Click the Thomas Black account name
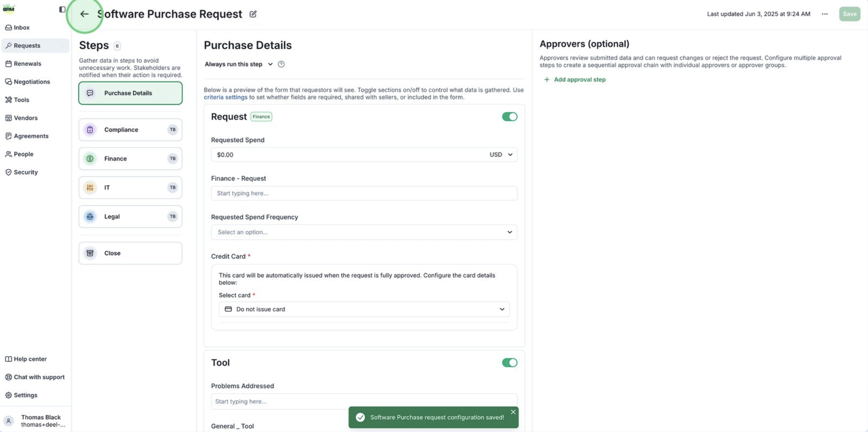Screen dimensions: 868x432 pos(41,417)
